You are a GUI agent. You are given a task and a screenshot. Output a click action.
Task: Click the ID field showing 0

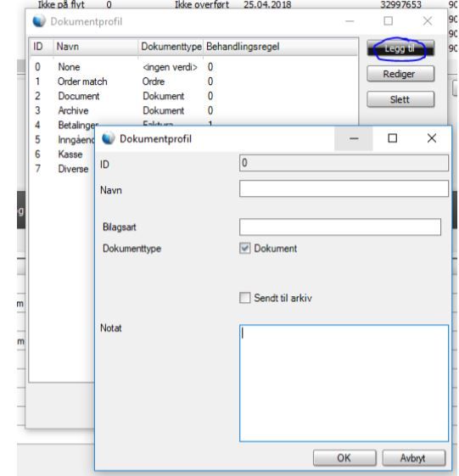coord(344,163)
